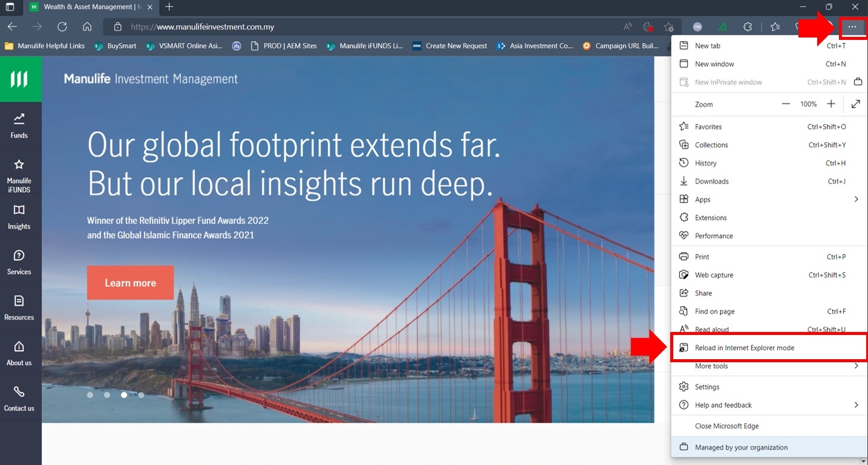
Task: Open Settings from the Edge menu
Action: 769,387
